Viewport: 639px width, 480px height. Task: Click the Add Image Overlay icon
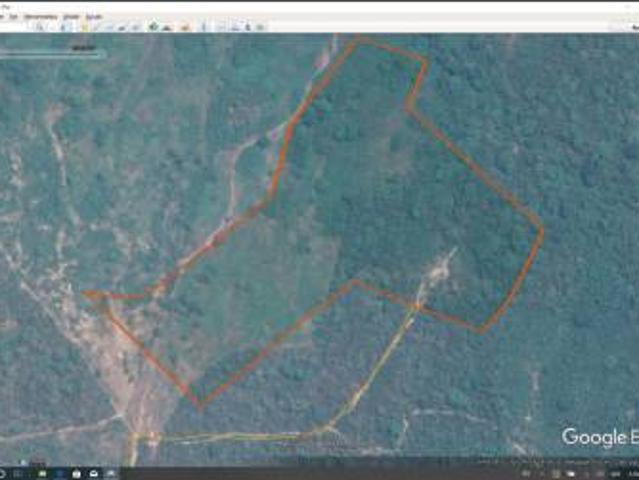108,26
